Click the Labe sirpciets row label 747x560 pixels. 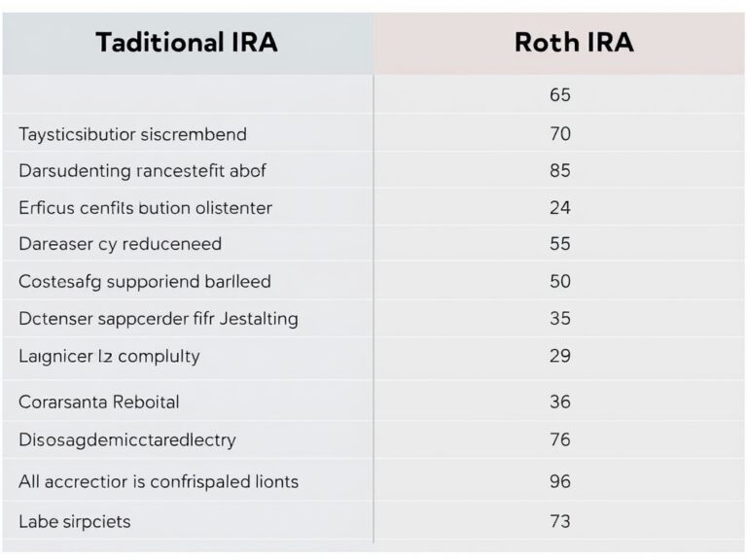pyautogui.click(x=74, y=521)
